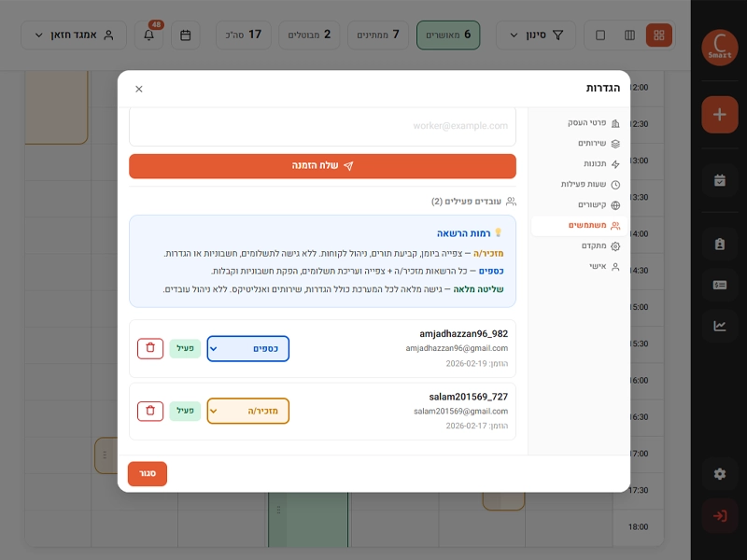
Task: Delete user salam201569_727 with trash icon
Action: (x=150, y=411)
